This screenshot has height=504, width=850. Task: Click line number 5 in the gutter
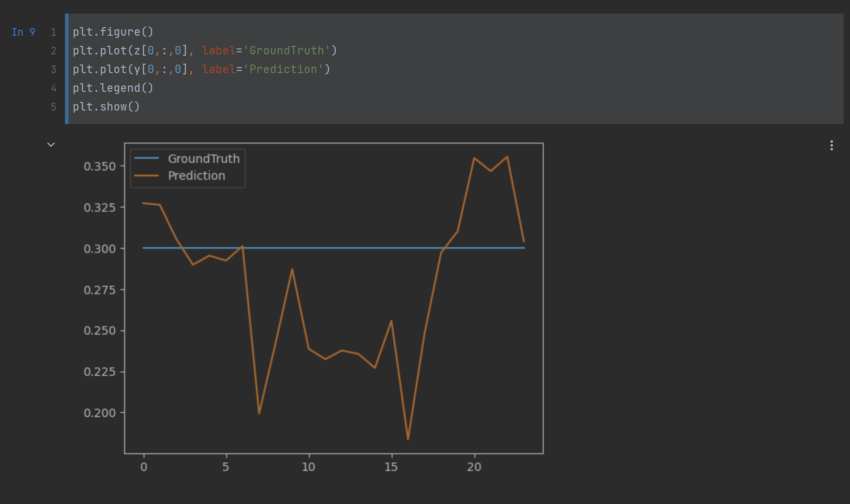point(54,107)
